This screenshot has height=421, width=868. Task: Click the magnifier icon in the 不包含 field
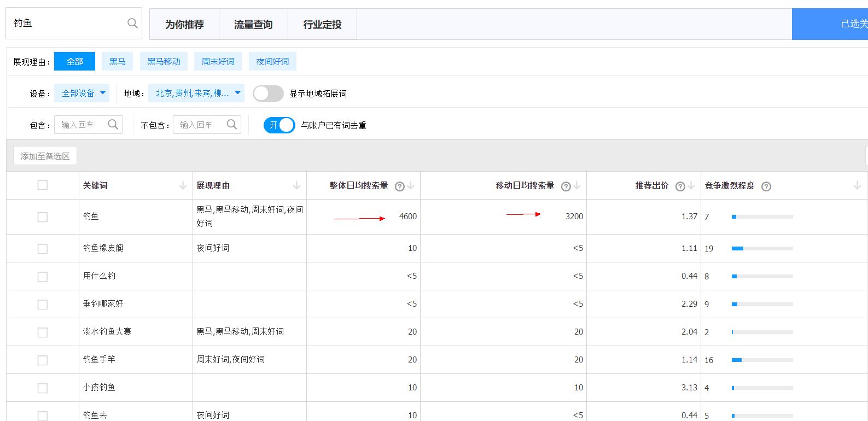(x=232, y=125)
